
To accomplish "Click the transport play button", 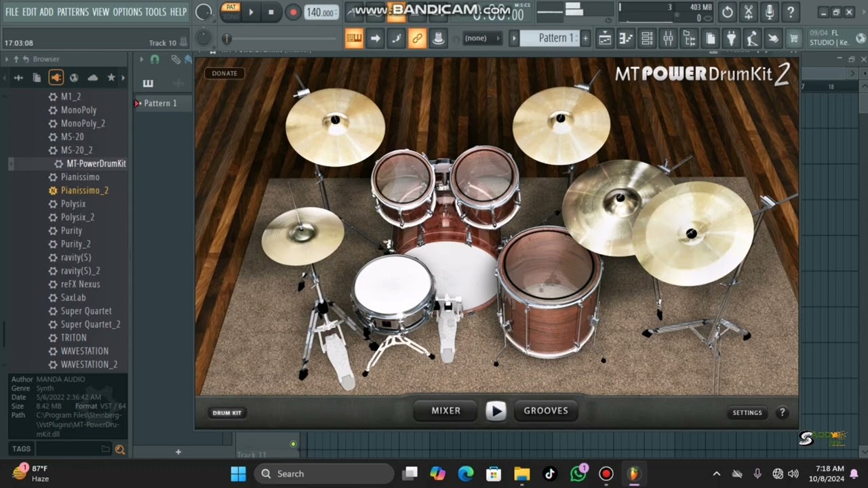I will coord(251,12).
